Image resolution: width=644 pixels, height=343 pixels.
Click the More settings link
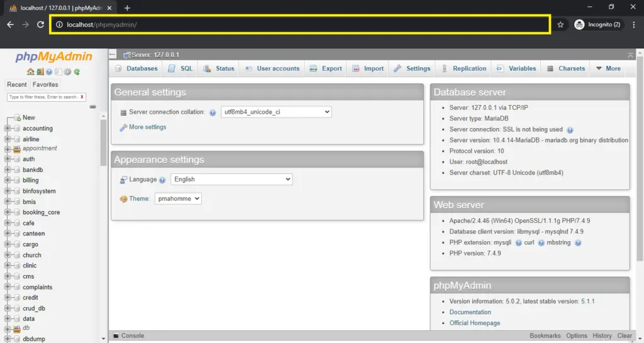tap(147, 127)
